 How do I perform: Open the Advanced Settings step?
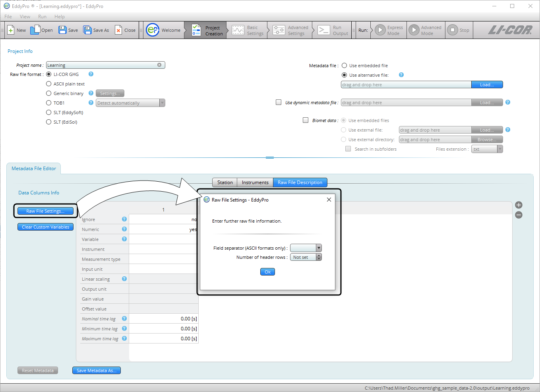290,30
